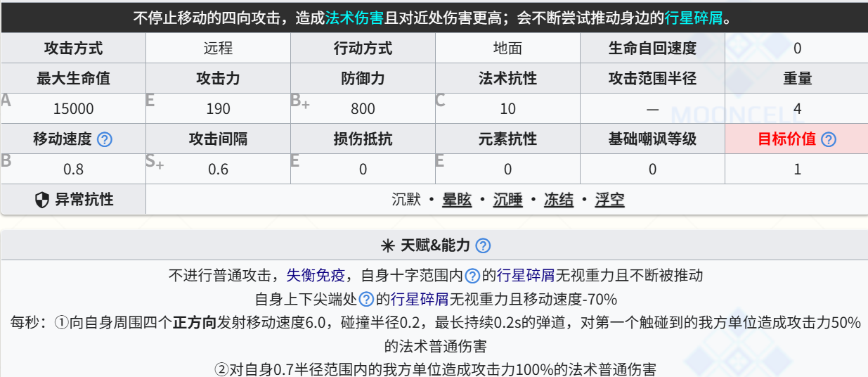Screen dimensions: 868x377
Task: Click the S+ grade by 0.6
Action: pos(155,161)
